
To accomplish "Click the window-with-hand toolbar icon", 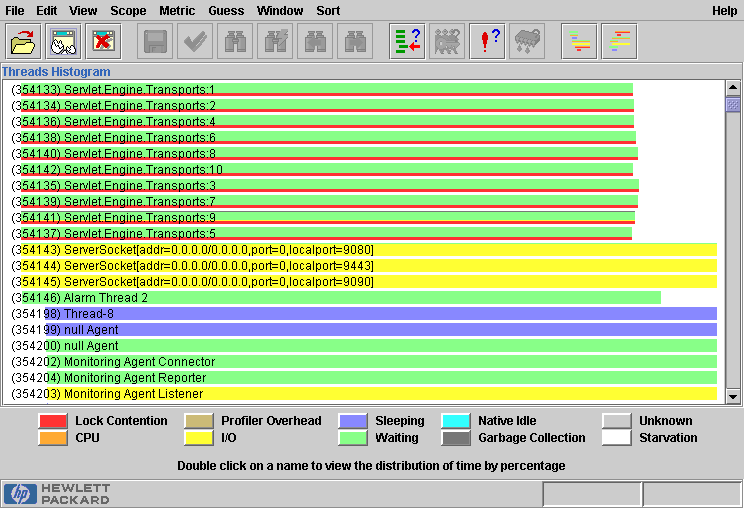I will [x=63, y=42].
